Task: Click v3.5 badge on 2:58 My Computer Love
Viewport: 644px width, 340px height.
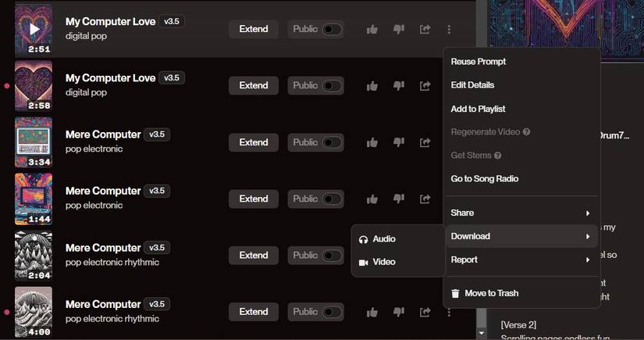Action: point(172,77)
